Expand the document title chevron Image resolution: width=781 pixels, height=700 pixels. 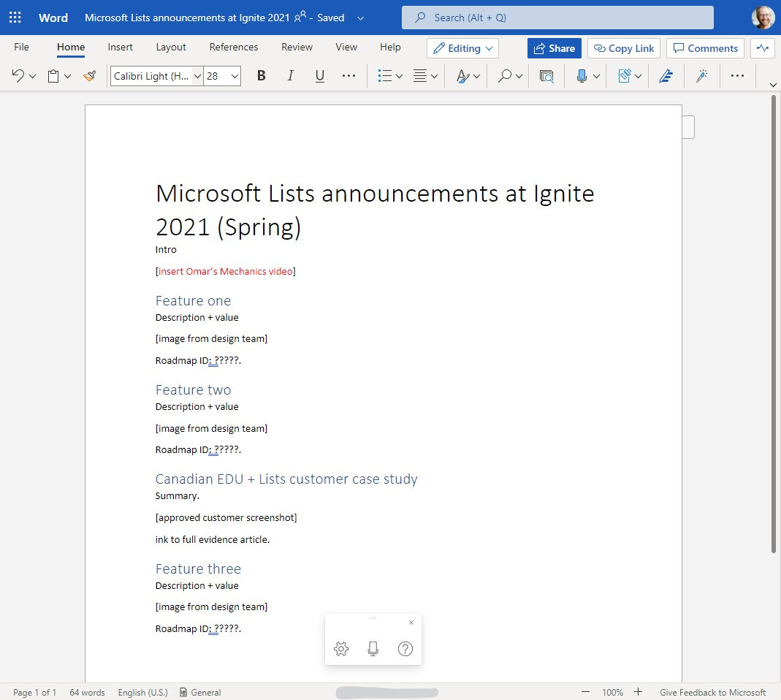[361, 18]
